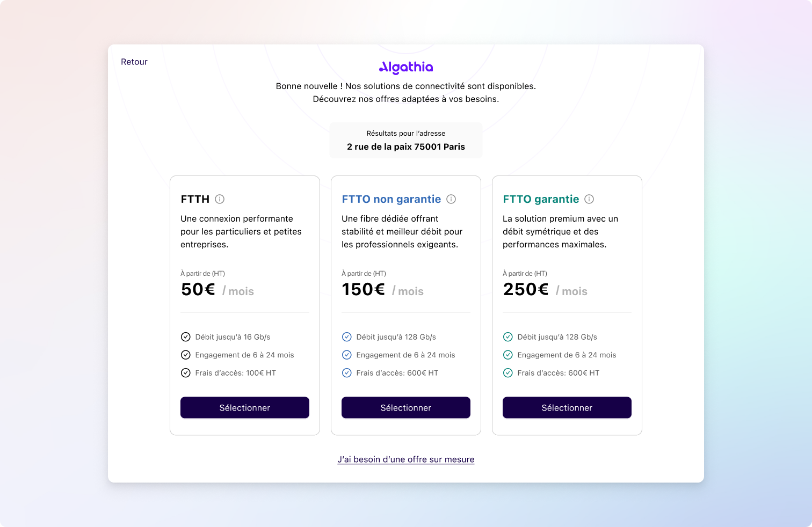Open "J'ai besoin d'une offre sur mesure" link
Image resolution: width=812 pixels, height=527 pixels.
click(x=406, y=459)
